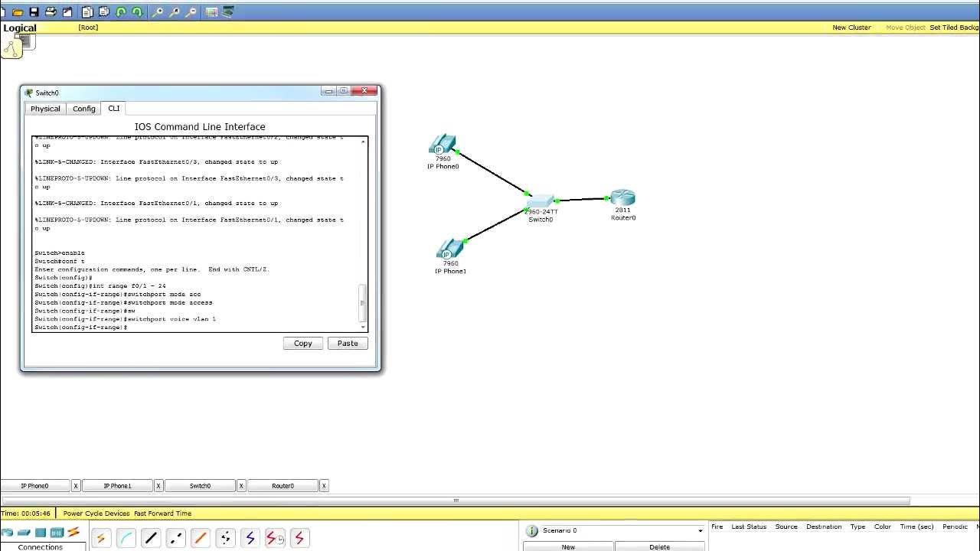The image size is (980, 551).
Task: Click the CLI vertical scrollbar thumb
Action: [x=363, y=303]
